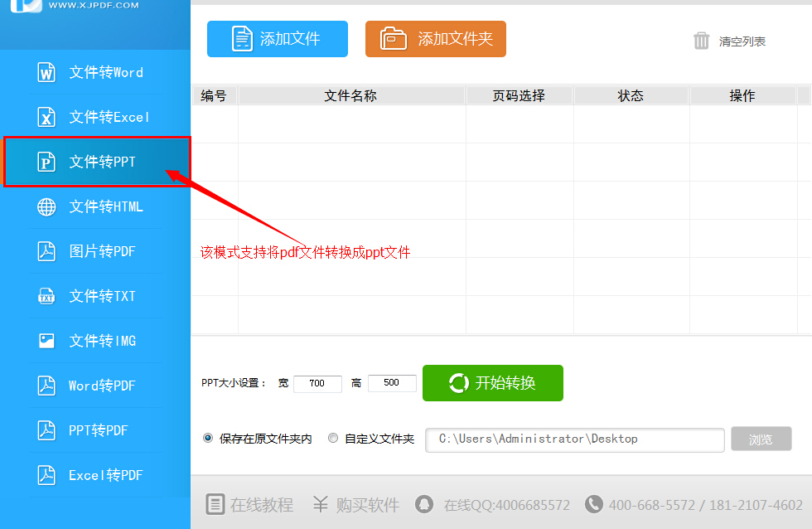Screen dimensions: 812x529
Task: Click the Word document icon in sidebar
Action: tap(46, 72)
